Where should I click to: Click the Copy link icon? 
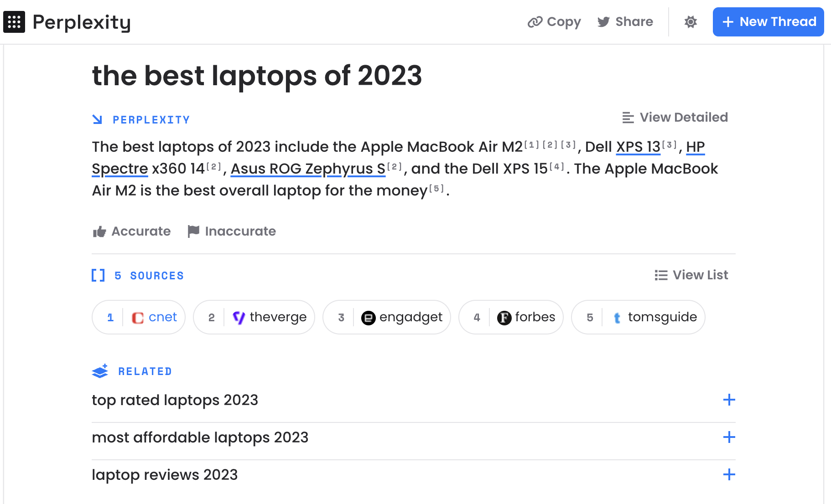pos(535,21)
